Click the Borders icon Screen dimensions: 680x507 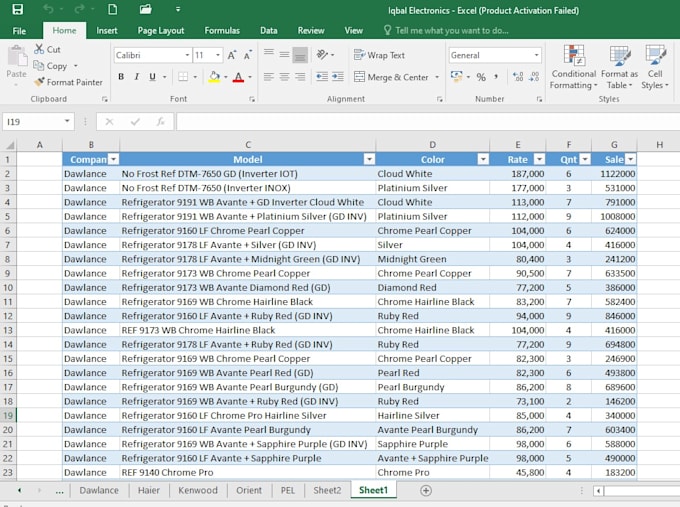[x=183, y=77]
